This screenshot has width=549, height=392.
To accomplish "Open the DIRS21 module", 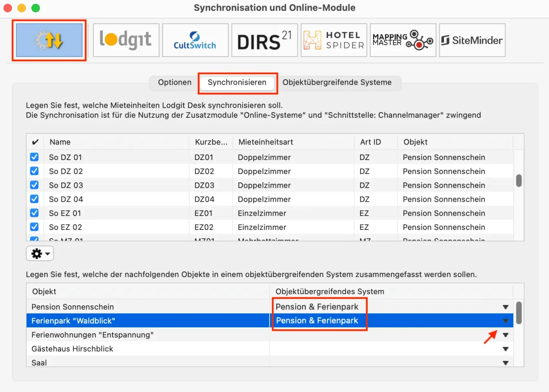I will click(265, 40).
